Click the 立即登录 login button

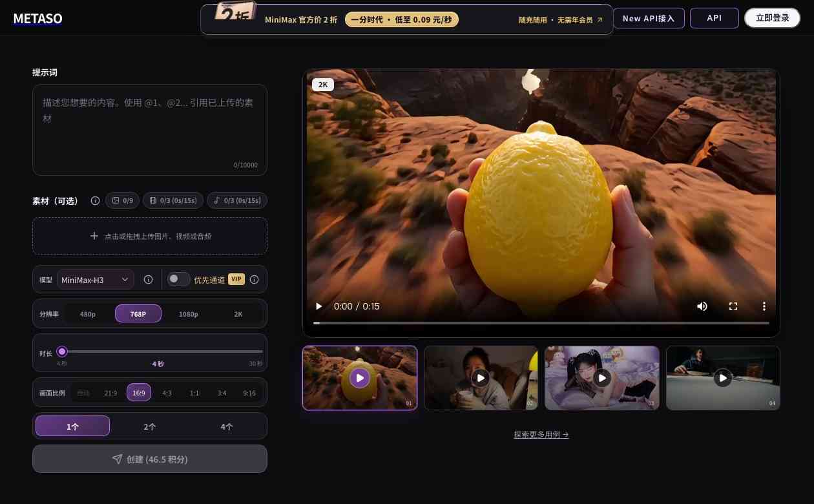[x=772, y=18]
